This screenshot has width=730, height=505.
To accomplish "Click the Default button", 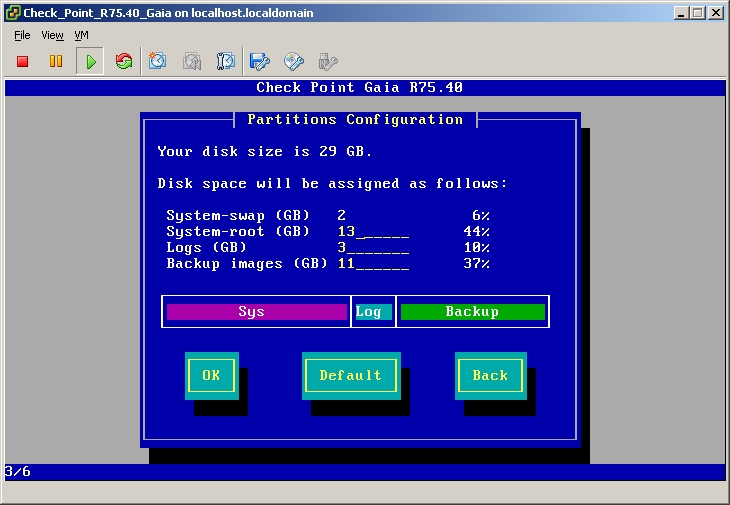I will [x=351, y=376].
